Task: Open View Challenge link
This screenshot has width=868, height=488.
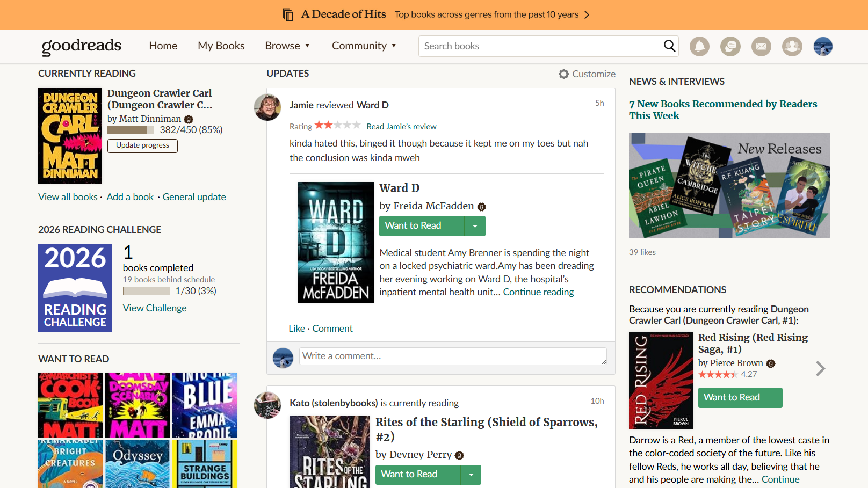Action: [x=155, y=308]
